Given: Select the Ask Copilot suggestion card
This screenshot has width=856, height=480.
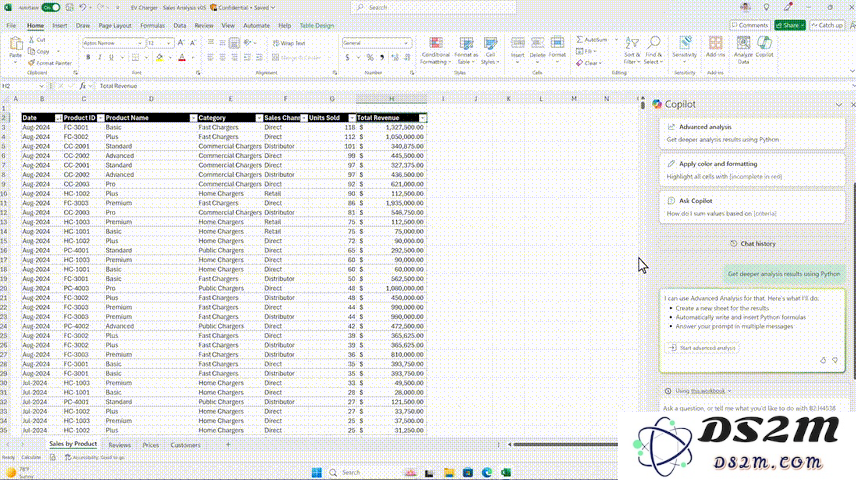Looking at the screenshot, I should click(x=752, y=207).
